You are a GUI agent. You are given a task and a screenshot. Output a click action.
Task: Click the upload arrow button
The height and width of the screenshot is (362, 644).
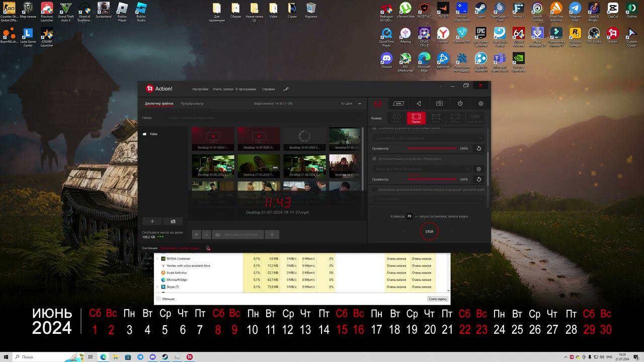pyautogui.click(x=272, y=234)
